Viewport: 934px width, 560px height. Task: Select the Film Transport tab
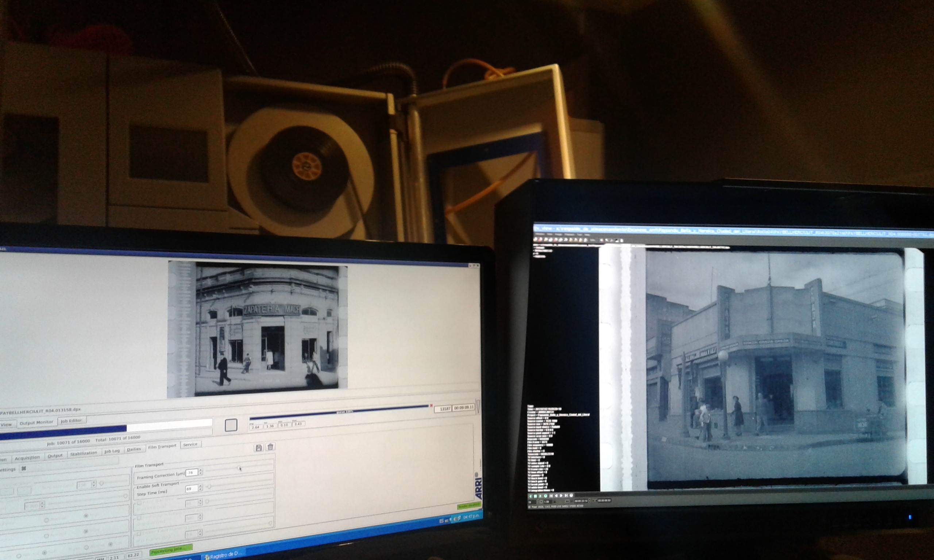(x=162, y=446)
